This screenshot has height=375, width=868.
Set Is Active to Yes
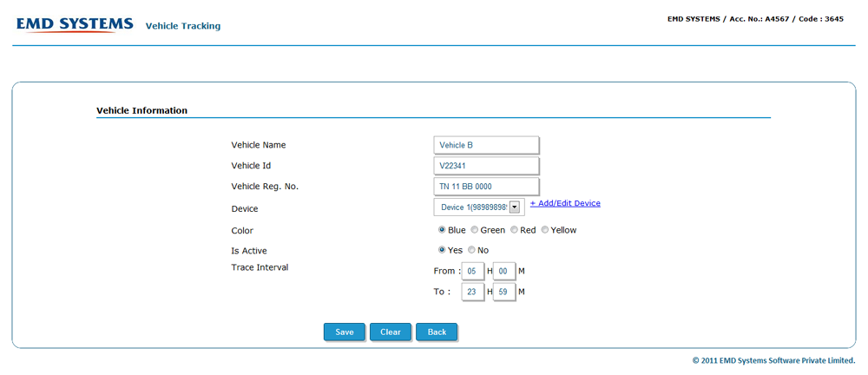[442, 250]
